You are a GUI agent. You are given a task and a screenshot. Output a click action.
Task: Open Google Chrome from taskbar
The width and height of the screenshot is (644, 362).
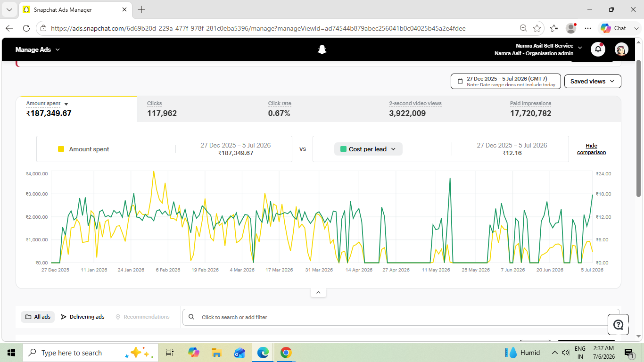tap(286, 353)
